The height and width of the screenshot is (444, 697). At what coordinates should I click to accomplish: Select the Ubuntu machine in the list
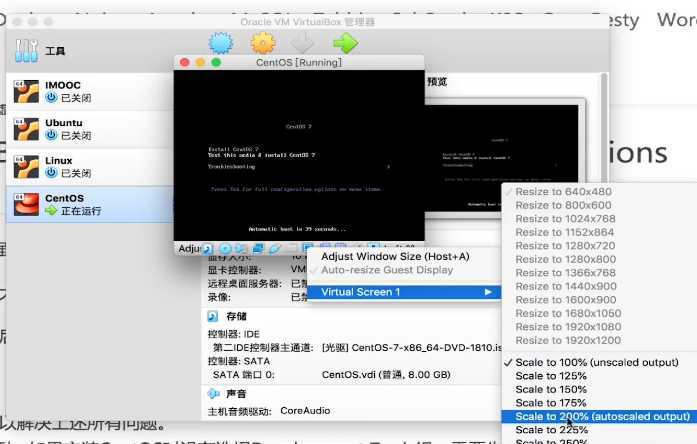pyautogui.click(x=90, y=129)
